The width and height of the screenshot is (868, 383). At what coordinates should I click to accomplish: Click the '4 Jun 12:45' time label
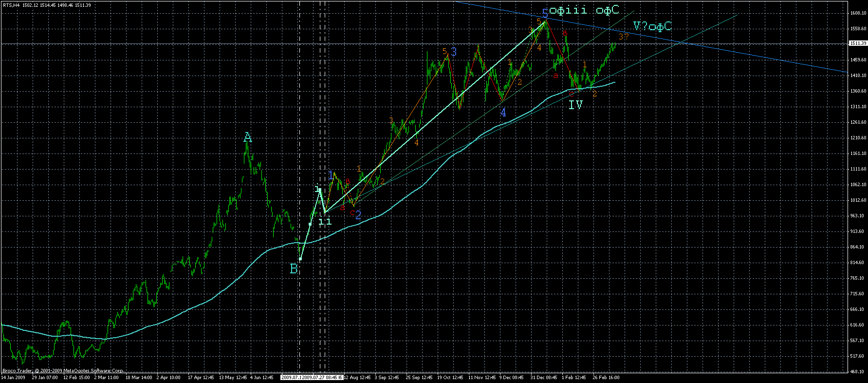(x=261, y=377)
